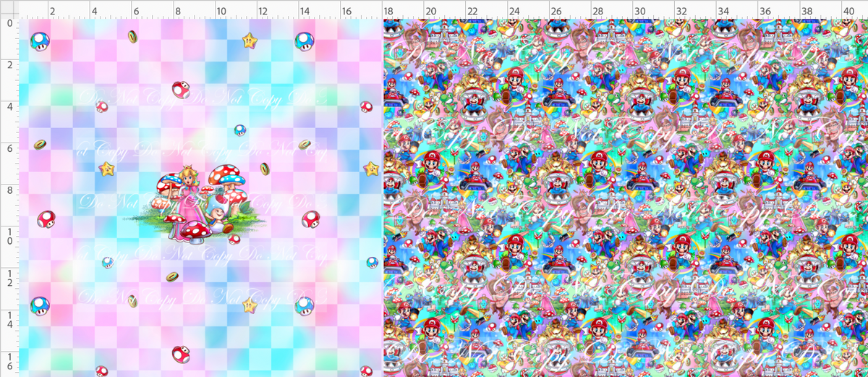Click the 26 mark on horizontal ruler
The height and width of the screenshot is (377, 868).
click(556, 12)
